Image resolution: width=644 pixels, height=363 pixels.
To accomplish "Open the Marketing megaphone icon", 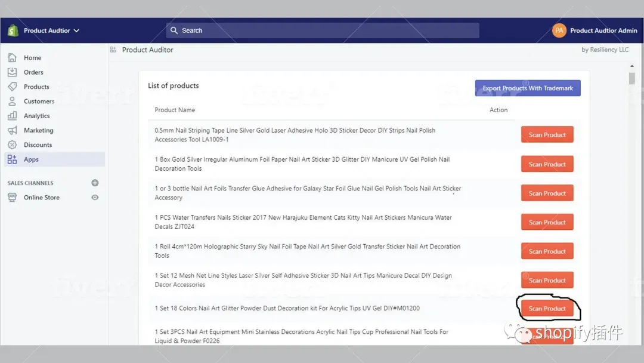I will pos(13,130).
